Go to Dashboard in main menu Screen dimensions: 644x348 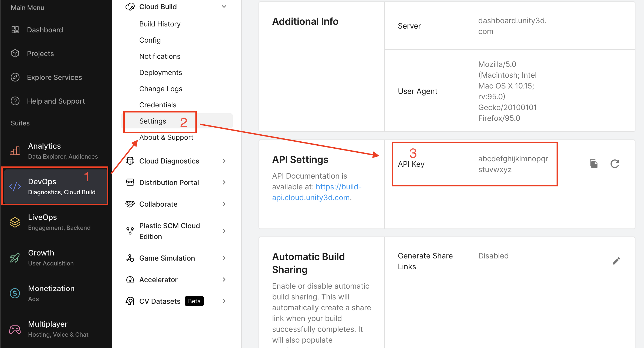[x=45, y=30]
